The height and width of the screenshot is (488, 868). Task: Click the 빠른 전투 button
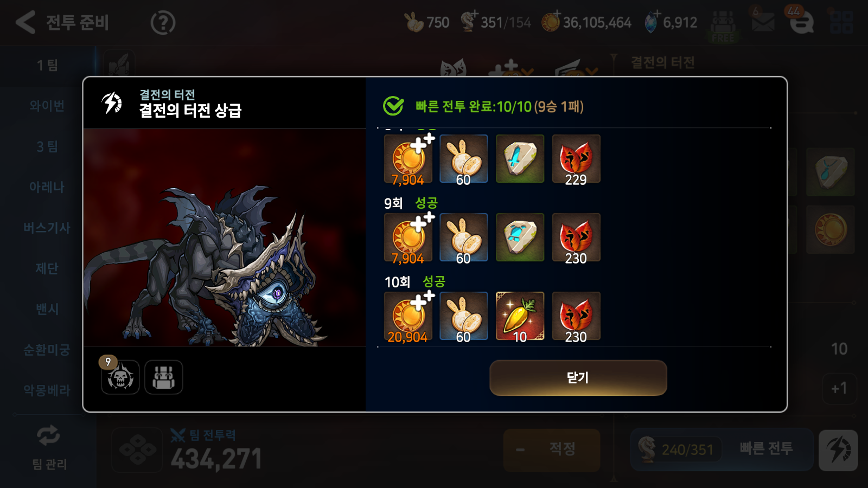pyautogui.click(x=765, y=448)
